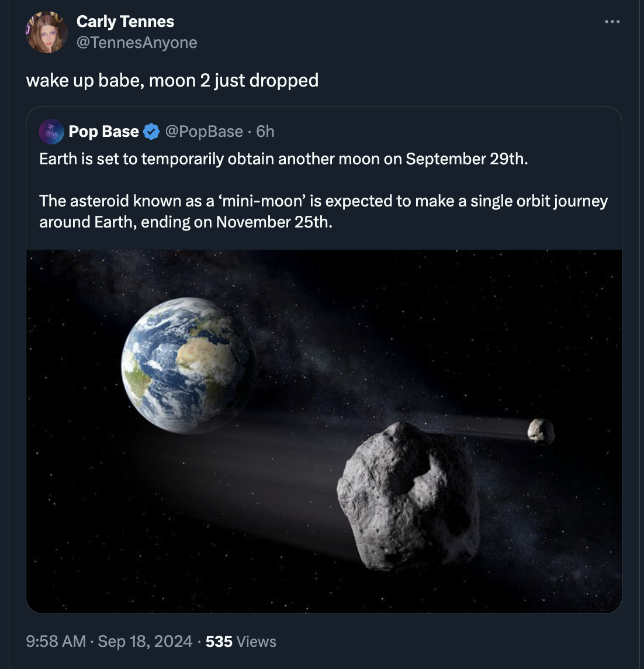Open the more options ellipsis menu
This screenshot has width=644, height=669.
612,21
